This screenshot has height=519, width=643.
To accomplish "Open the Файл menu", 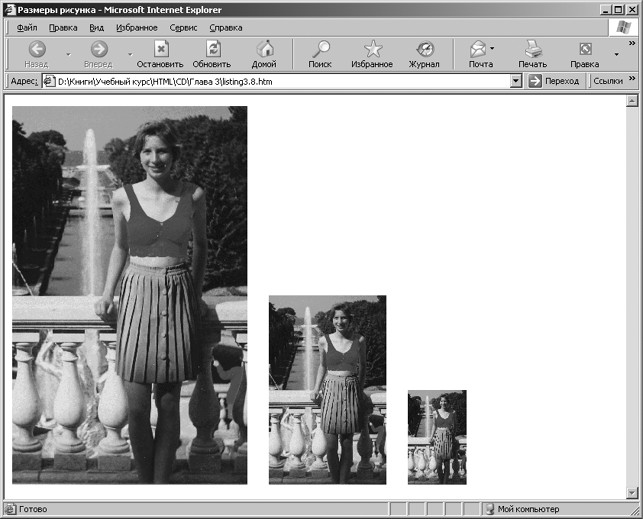I will coord(27,28).
